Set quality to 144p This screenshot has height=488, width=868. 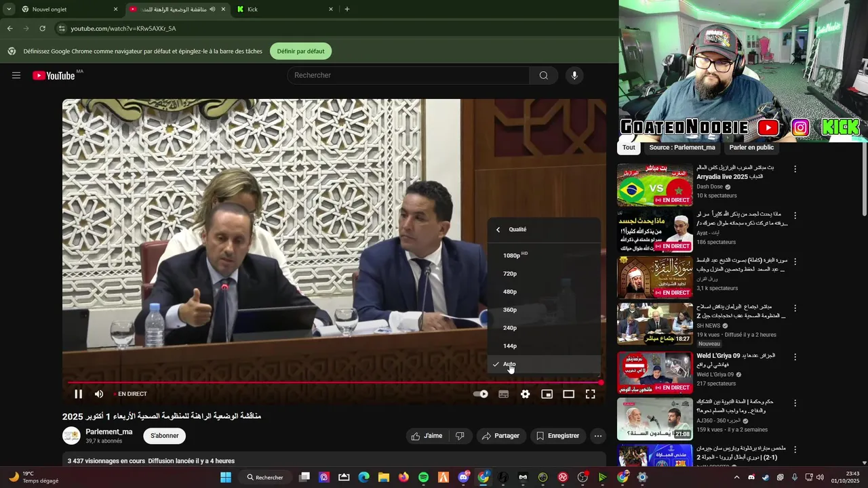point(544,346)
